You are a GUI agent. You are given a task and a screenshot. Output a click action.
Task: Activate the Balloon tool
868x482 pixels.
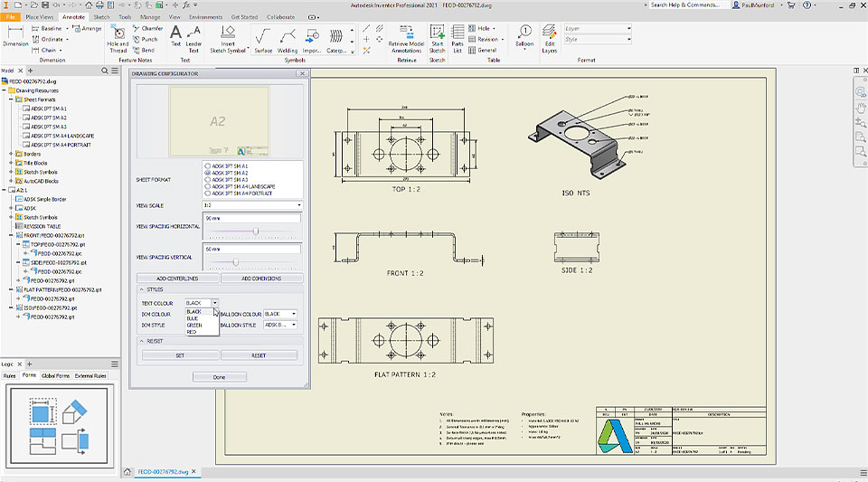coord(524,36)
